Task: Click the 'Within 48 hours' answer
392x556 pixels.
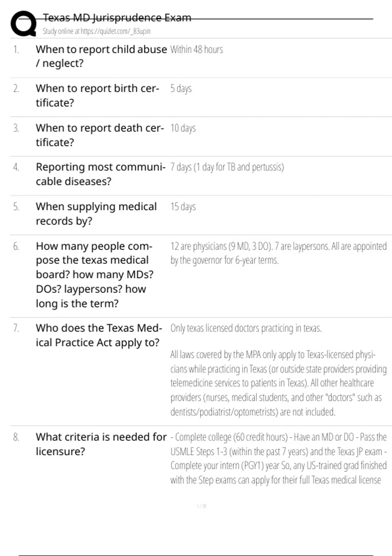Action: point(197,50)
